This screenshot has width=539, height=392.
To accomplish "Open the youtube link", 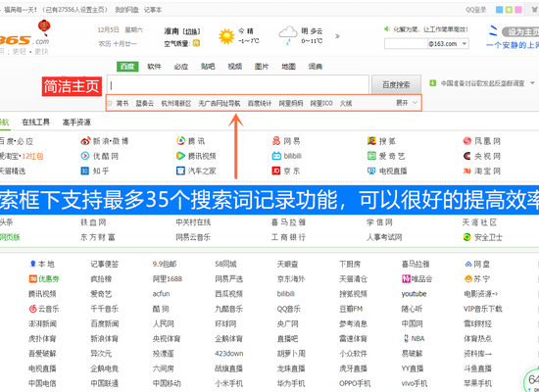I will pos(414,294).
